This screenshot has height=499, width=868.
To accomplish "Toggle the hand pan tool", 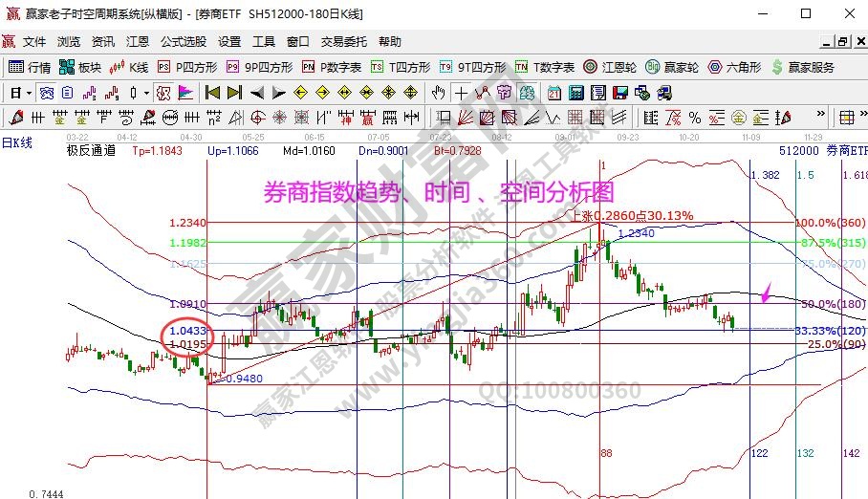I will (438, 93).
